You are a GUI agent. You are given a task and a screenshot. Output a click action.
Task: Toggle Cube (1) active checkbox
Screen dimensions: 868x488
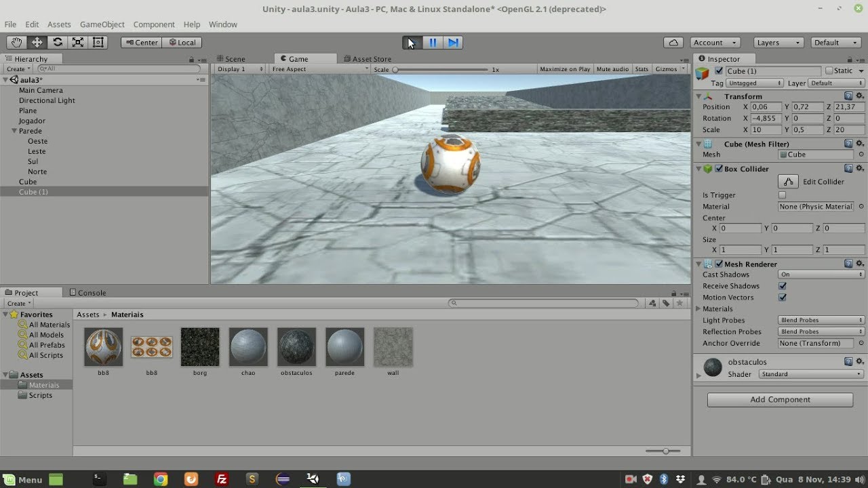click(x=719, y=70)
